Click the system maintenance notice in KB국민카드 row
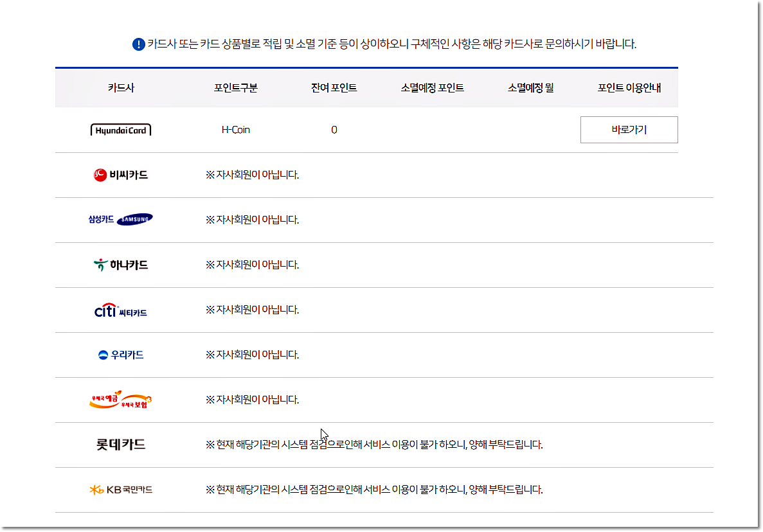763x532 pixels. 374,489
